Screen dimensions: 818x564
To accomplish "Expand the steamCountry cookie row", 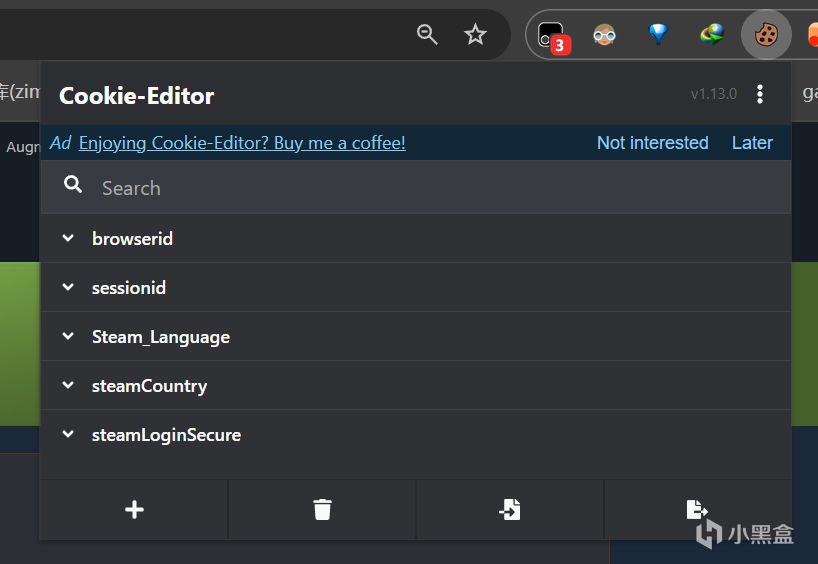I will pos(149,386).
